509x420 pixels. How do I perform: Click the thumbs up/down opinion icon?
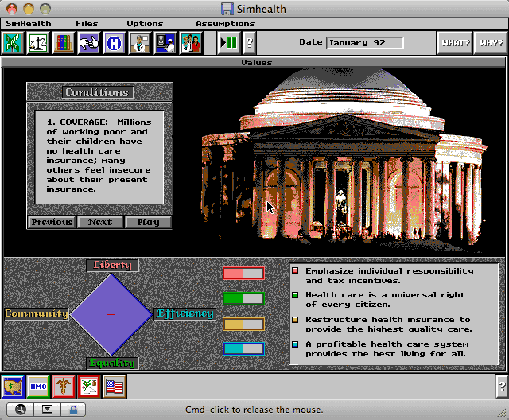click(88, 43)
